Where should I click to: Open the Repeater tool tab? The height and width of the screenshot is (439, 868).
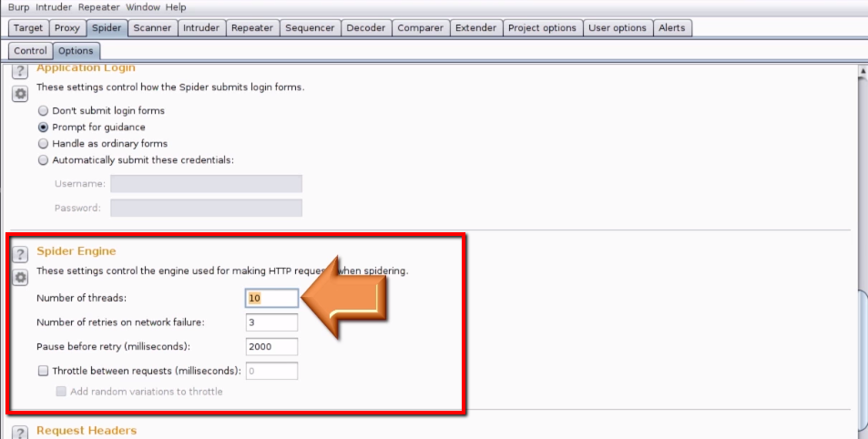(x=252, y=27)
